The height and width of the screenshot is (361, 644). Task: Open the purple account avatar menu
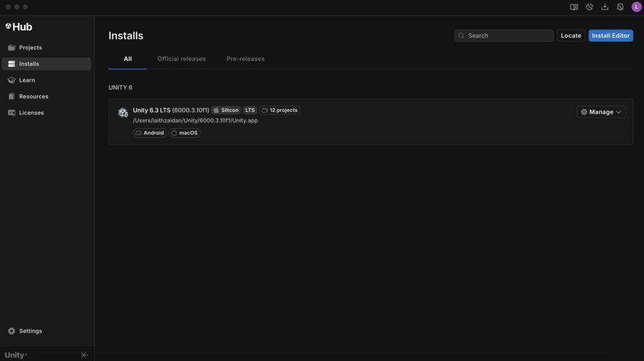(636, 7)
